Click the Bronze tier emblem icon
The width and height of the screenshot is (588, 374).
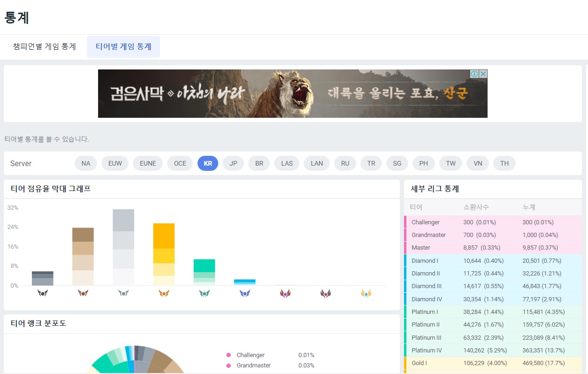[83, 293]
